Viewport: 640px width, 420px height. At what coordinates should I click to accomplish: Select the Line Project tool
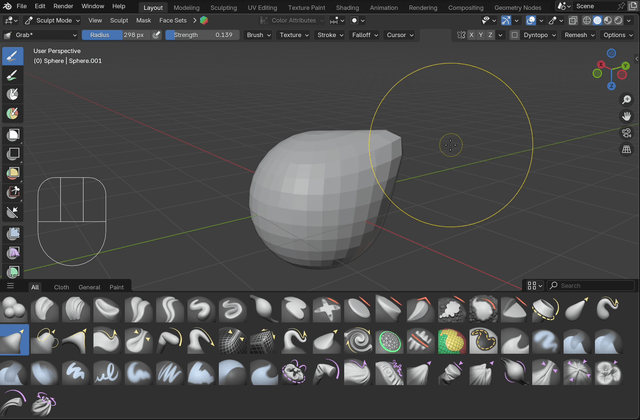tap(13, 212)
